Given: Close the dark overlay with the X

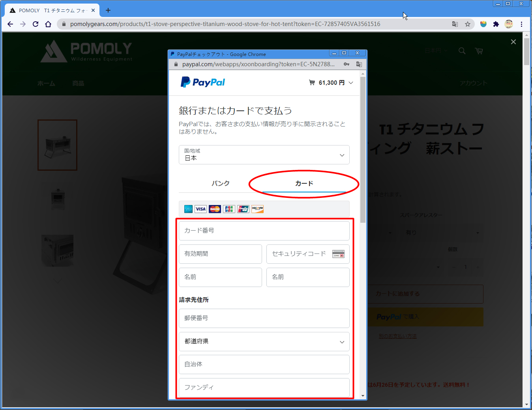Looking at the screenshot, I should pos(513,42).
